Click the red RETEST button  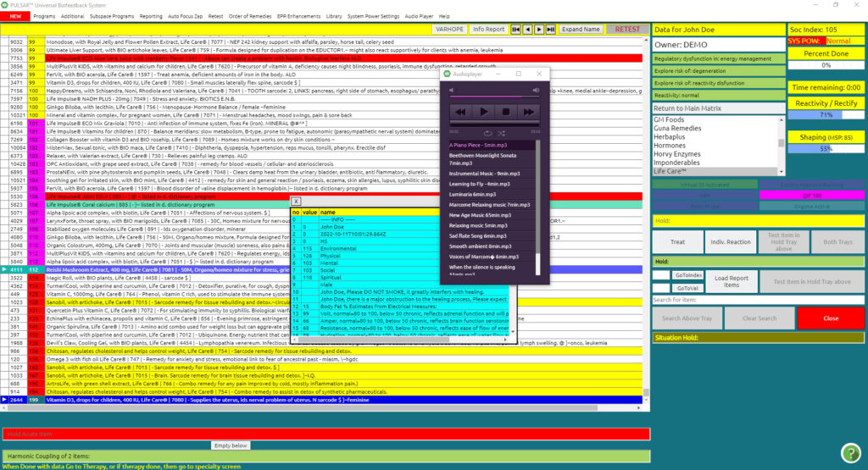tap(627, 29)
